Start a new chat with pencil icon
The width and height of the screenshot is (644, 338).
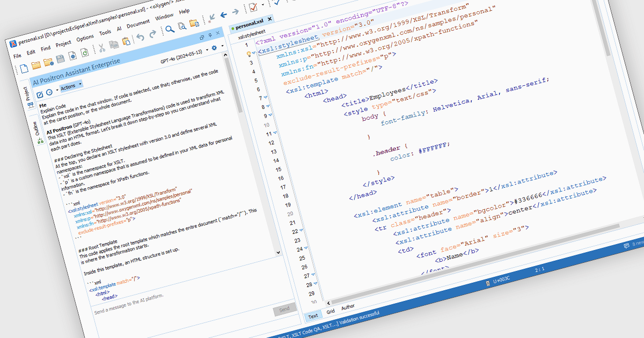click(39, 94)
